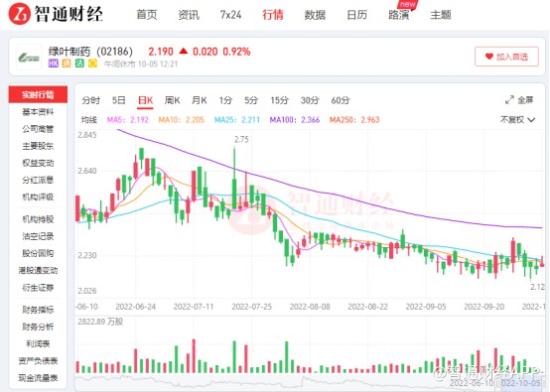Go to the 7x24 section
550x392 pixels.
click(230, 15)
